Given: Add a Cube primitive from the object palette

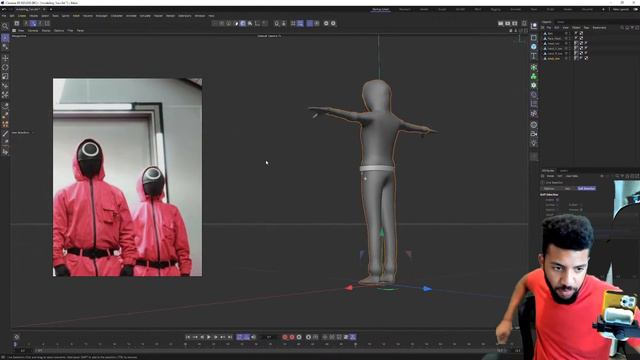Looking at the screenshot, I should click(533, 38).
